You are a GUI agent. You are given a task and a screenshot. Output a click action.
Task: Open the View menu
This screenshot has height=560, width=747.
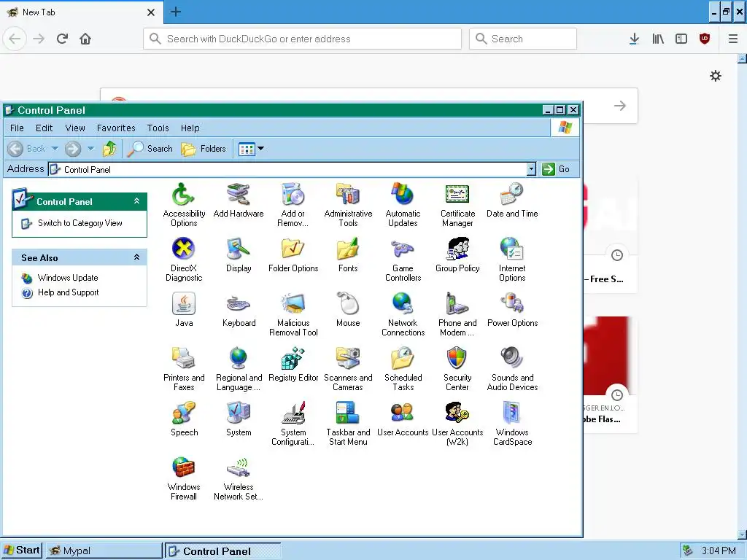[75, 128]
